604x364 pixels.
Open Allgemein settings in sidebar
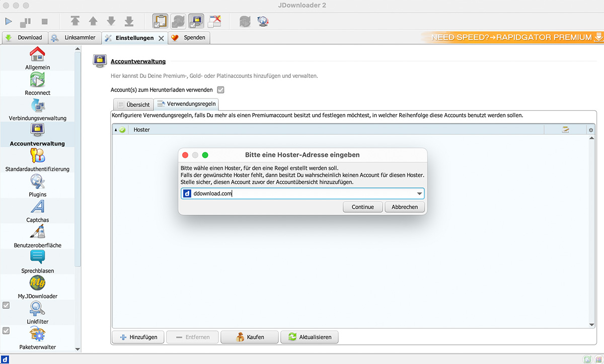38,58
